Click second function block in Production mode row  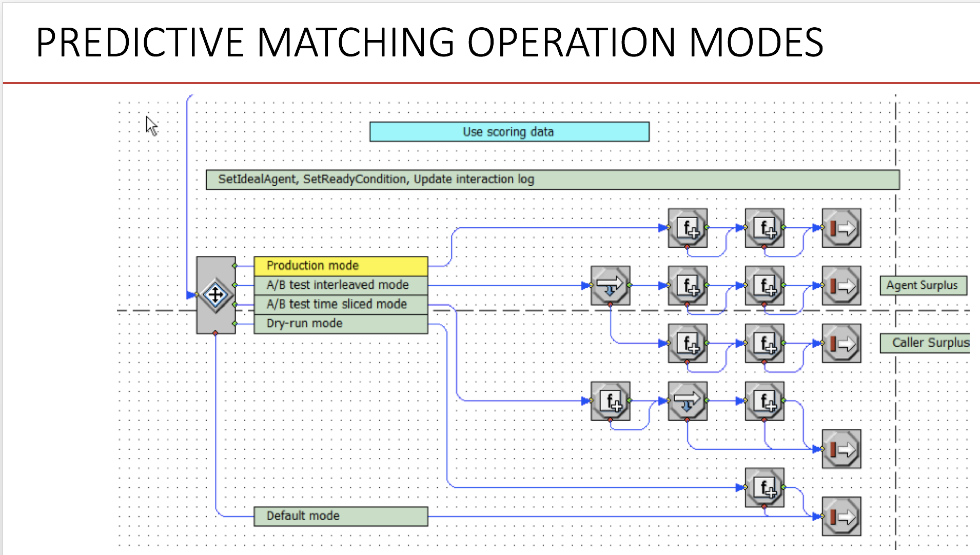tap(765, 228)
